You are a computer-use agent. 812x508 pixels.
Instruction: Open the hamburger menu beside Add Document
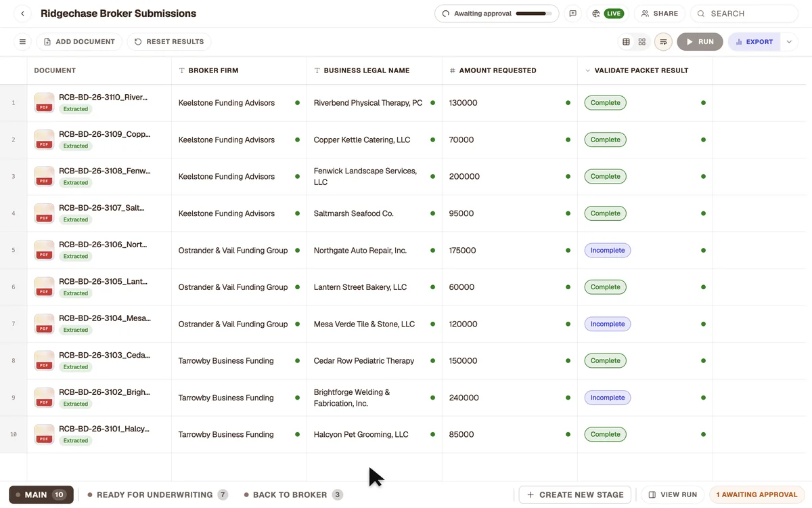tap(22, 42)
